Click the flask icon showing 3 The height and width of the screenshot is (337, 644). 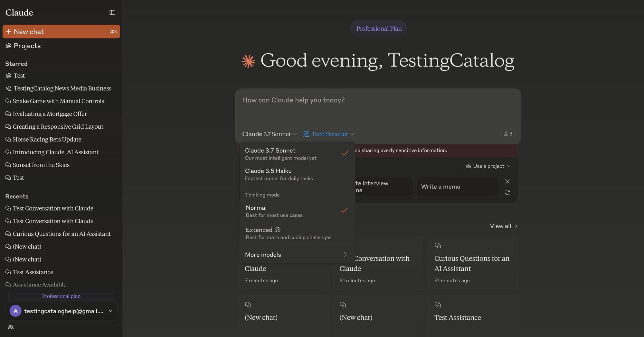508,134
